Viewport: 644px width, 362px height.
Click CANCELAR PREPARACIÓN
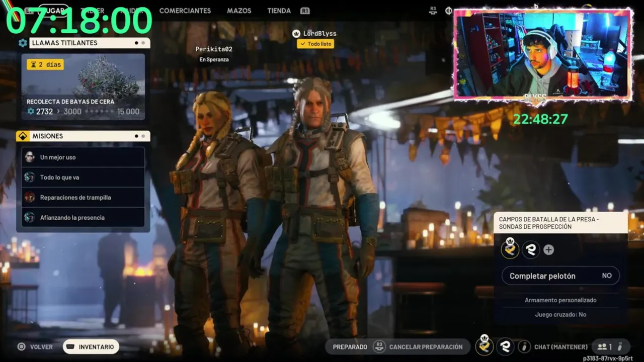click(426, 347)
